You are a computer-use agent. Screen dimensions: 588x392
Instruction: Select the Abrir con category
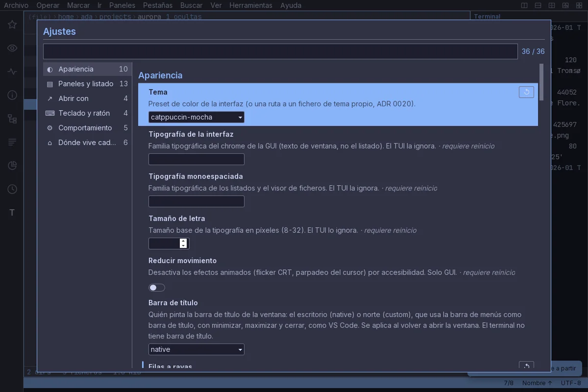tap(87, 98)
